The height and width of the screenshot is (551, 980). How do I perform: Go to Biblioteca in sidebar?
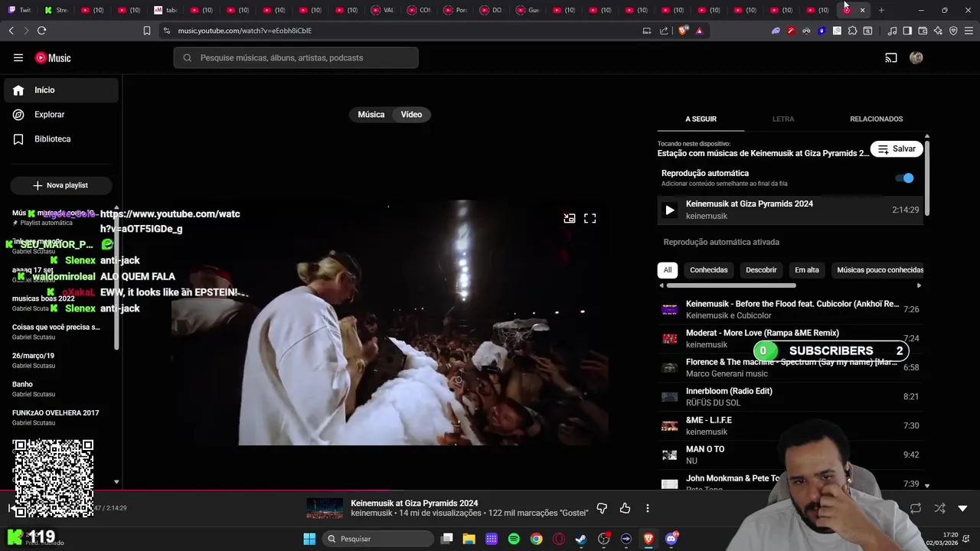(x=61, y=139)
